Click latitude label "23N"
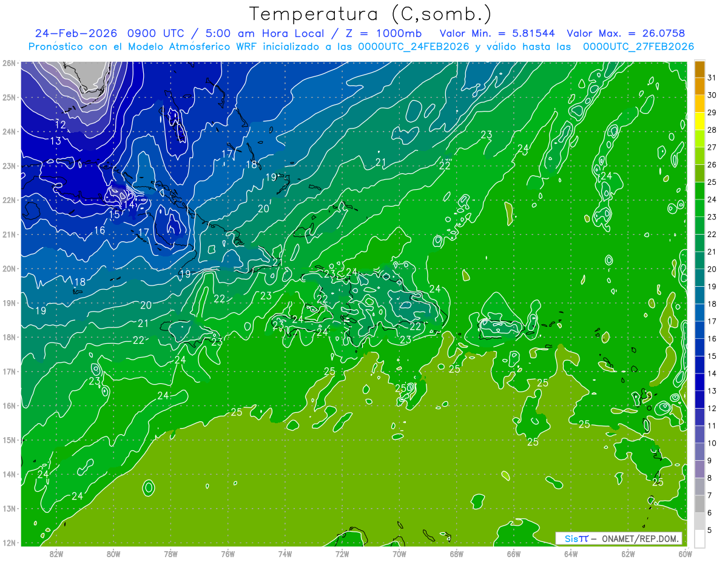 coord(8,166)
